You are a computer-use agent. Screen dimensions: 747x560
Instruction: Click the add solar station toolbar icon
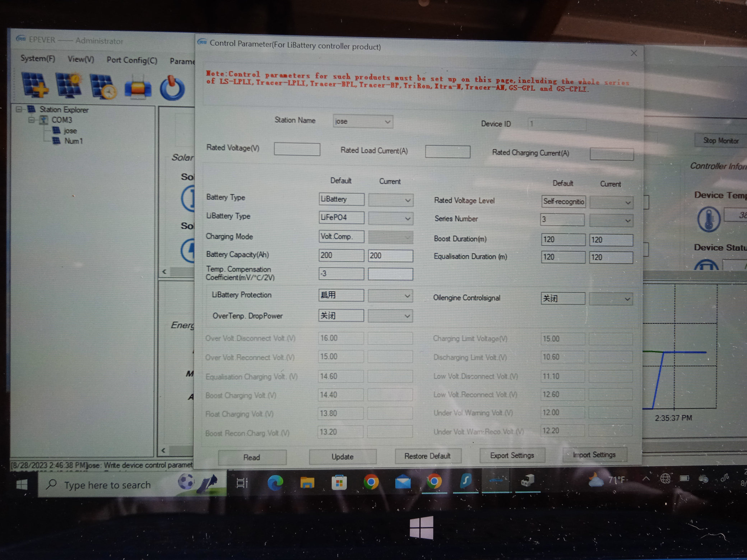coord(35,85)
